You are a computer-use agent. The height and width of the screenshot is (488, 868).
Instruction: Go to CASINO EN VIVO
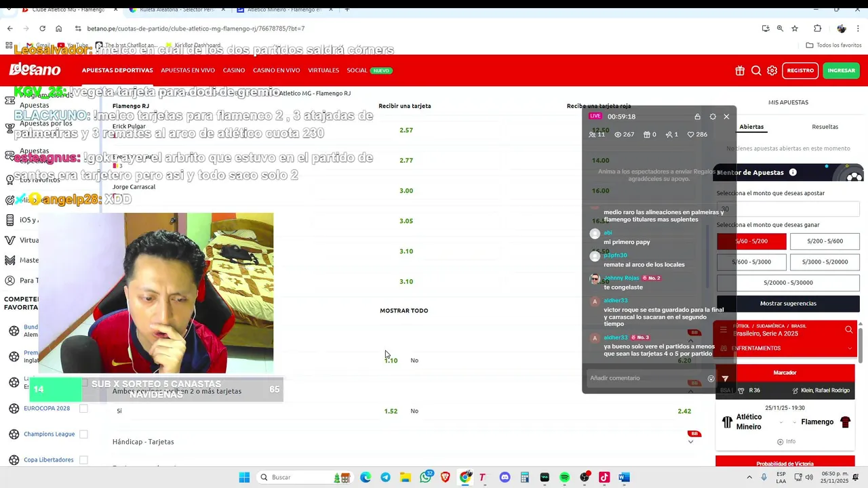coord(277,70)
